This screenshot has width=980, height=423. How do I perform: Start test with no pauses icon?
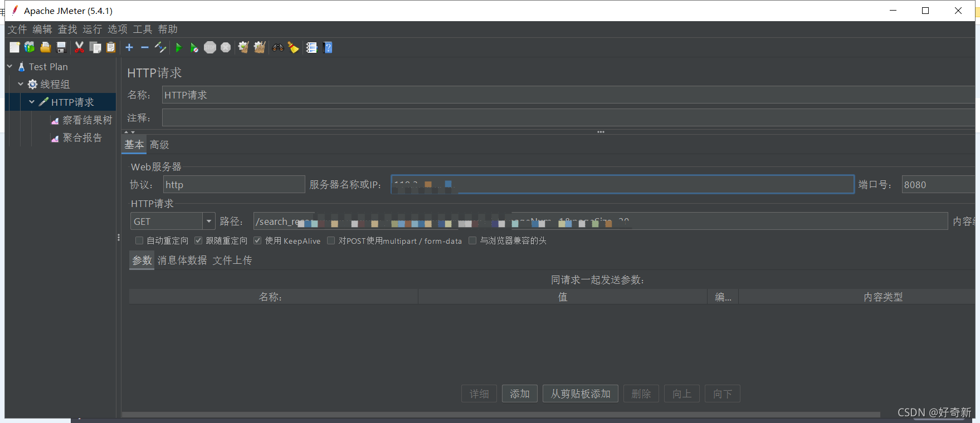click(x=194, y=47)
